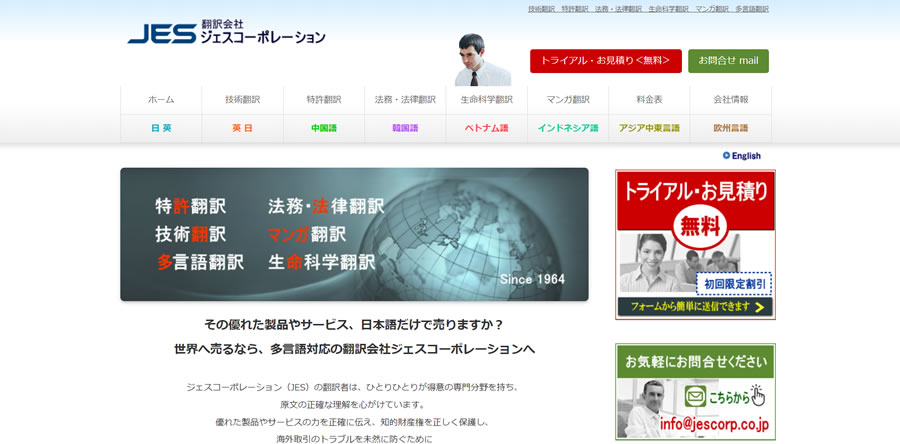
Task: Click the こちらから contact link
Action: pos(729,398)
